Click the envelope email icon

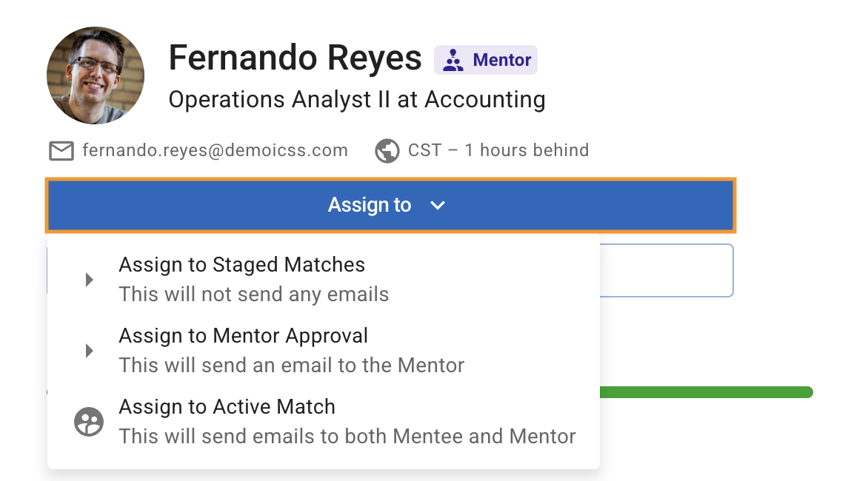61,150
